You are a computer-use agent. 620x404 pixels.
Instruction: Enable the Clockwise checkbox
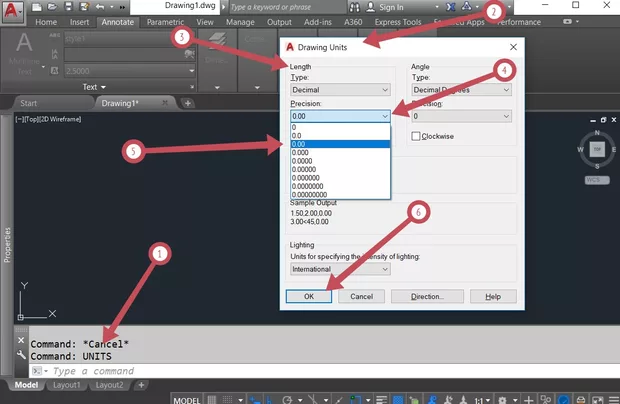tap(417, 136)
